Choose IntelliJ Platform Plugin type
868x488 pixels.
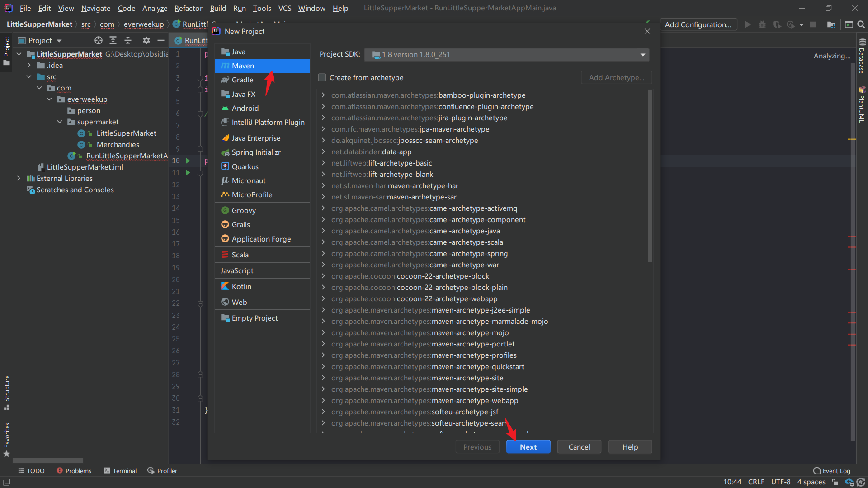pyautogui.click(x=262, y=122)
